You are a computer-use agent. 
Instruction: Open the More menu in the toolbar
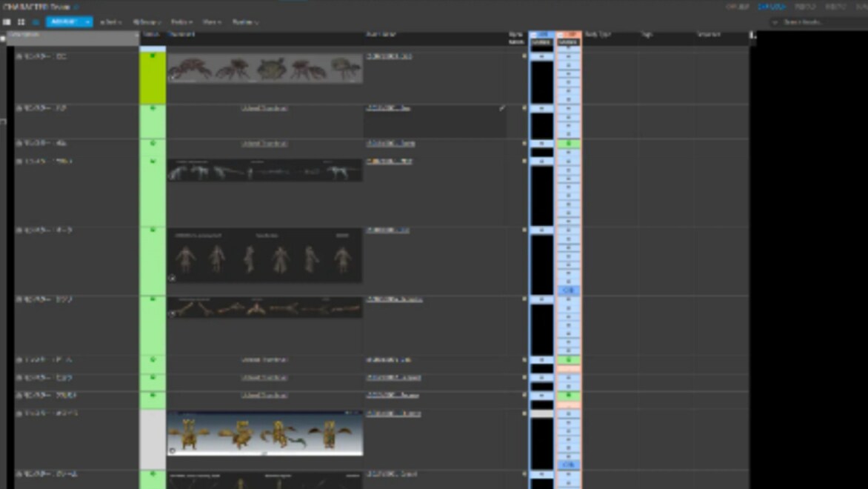tap(212, 22)
